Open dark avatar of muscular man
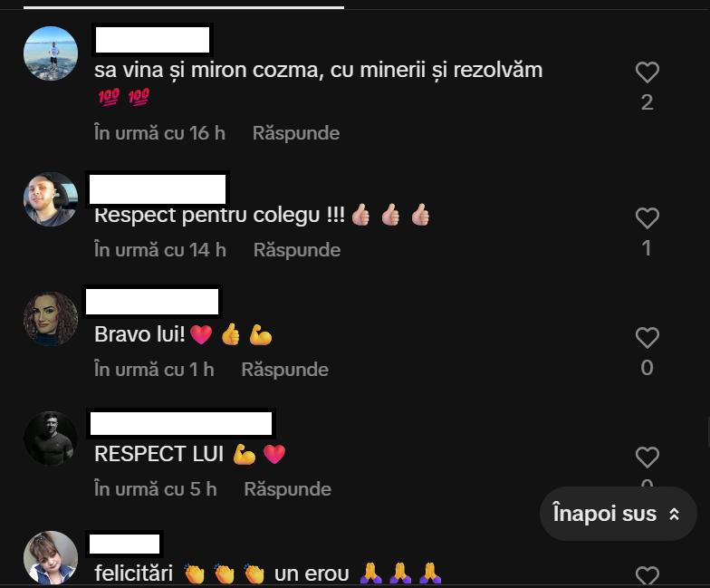710x588 pixels. pos(51,439)
